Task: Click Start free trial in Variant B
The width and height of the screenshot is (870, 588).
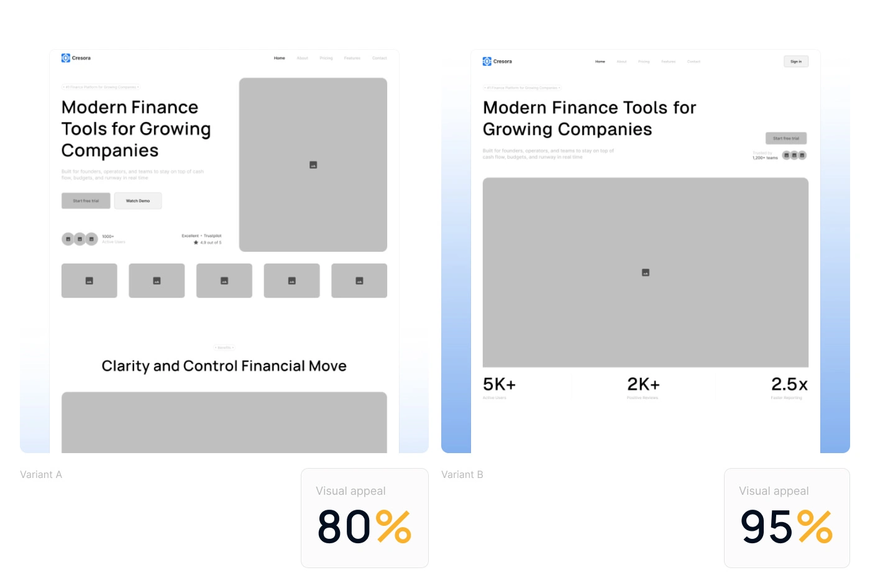Action: tap(786, 139)
